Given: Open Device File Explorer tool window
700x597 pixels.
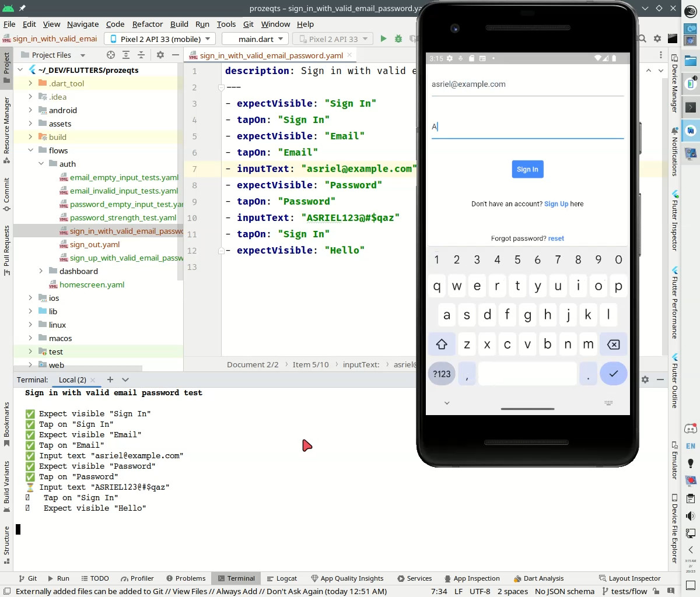Looking at the screenshot, I should click(x=675, y=529).
